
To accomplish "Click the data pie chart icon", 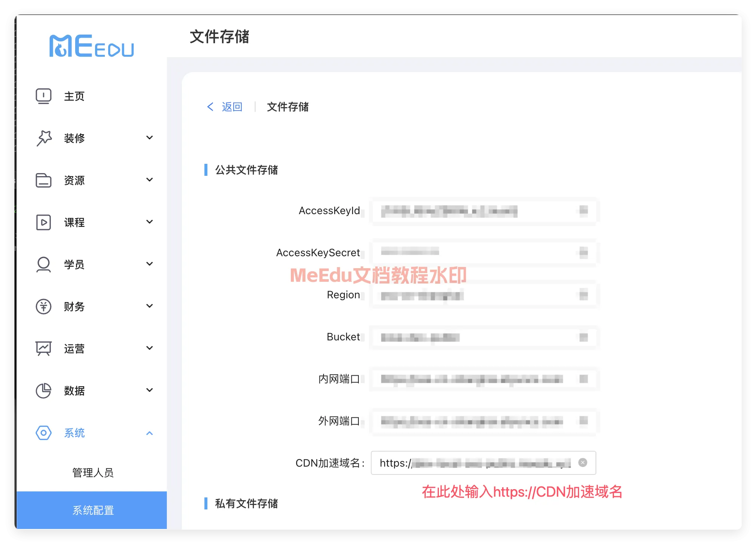I will [x=44, y=391].
